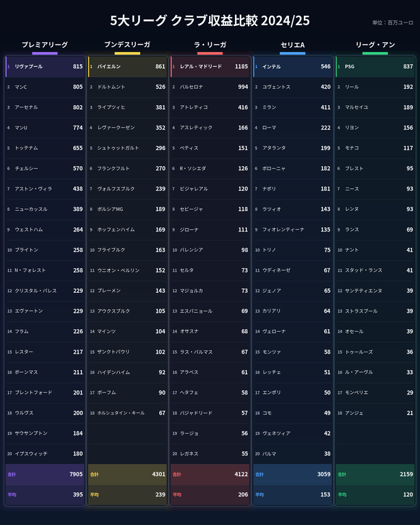Select the ヴェネツィア row

coord(292,434)
